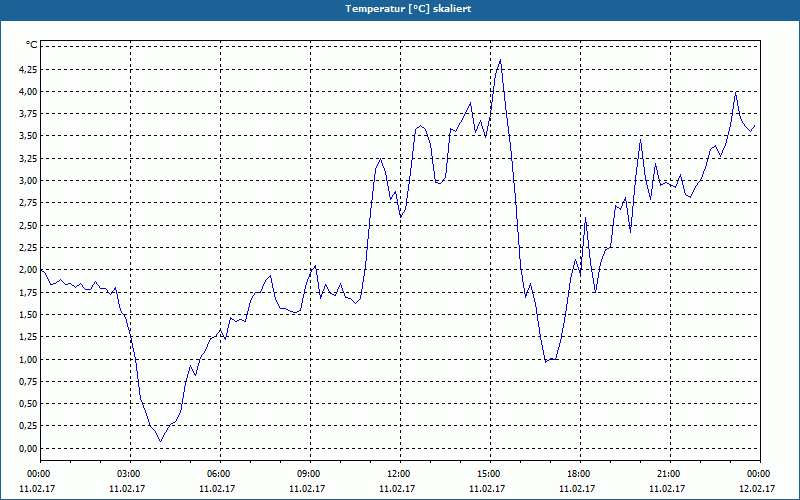800x500 pixels.
Task: Click the '00:00' time label above 12.02.17
Action: [757, 474]
